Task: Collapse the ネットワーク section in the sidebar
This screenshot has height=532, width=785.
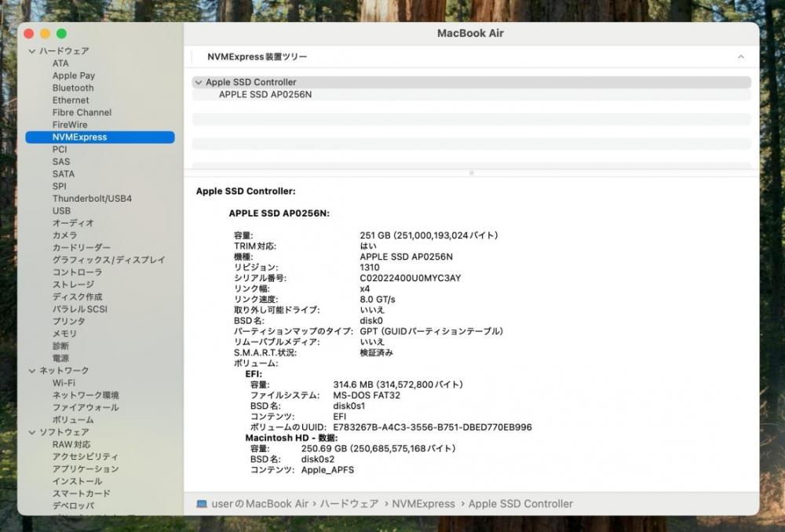Action: tap(32, 370)
